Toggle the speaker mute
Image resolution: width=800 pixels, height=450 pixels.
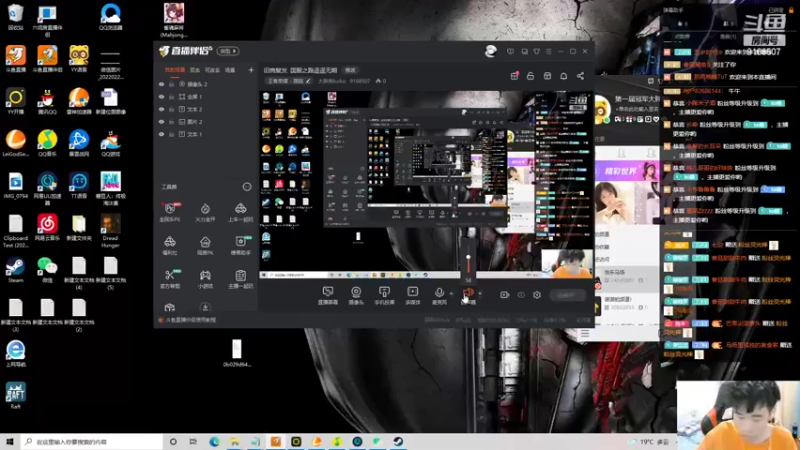[468, 295]
